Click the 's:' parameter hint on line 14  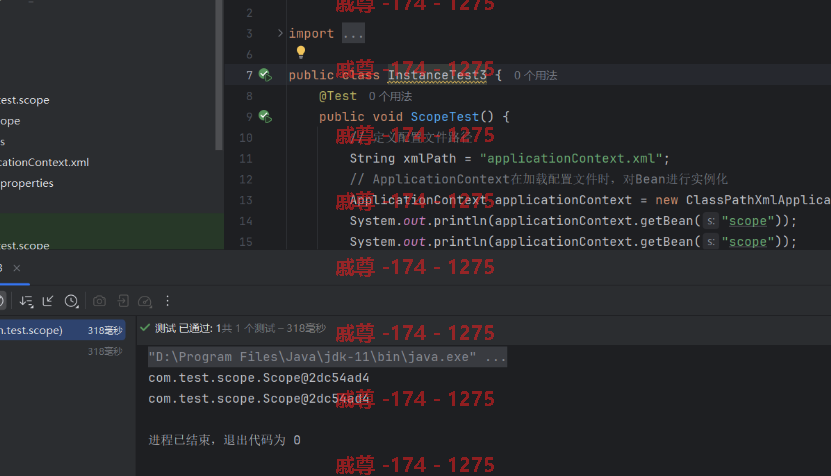coord(710,221)
